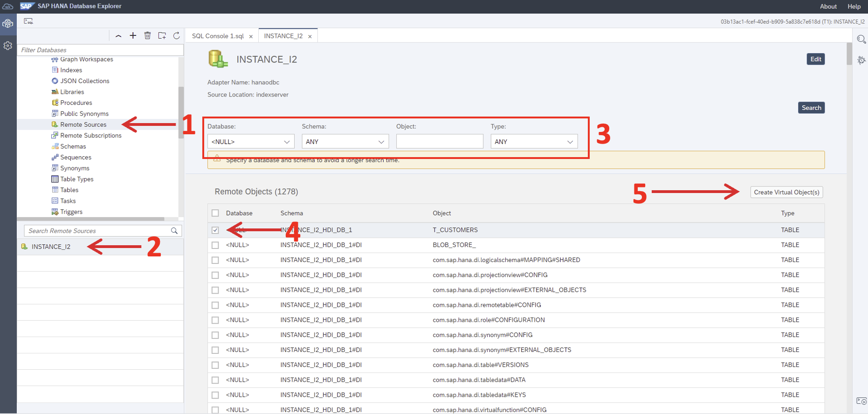Open the About menu
The width and height of the screenshot is (868, 414).
pos(828,7)
